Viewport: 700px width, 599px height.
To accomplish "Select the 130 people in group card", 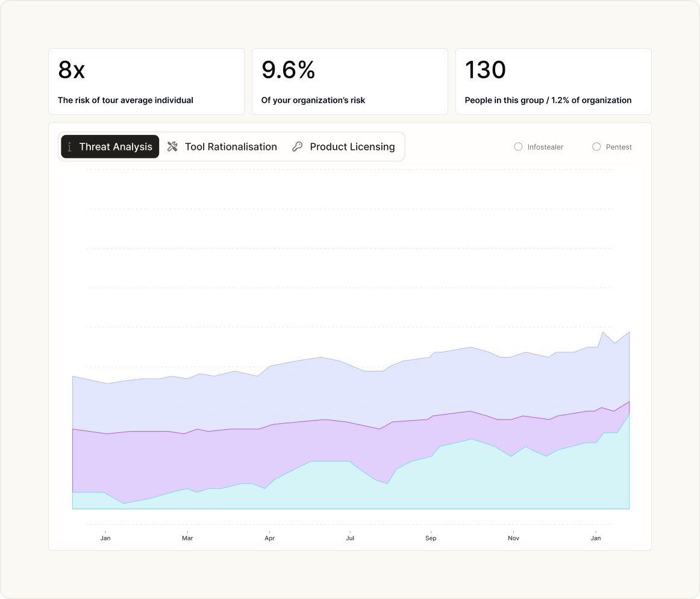I will coord(554,82).
